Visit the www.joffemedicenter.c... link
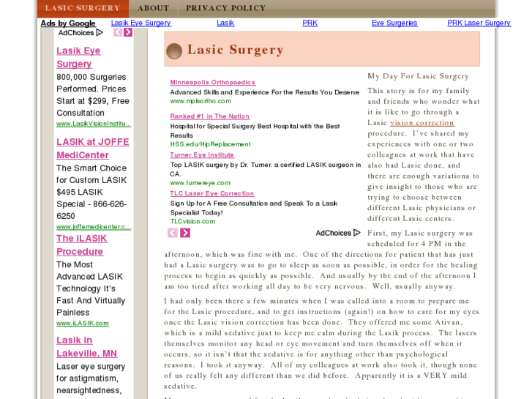Screen dimensions: 532x399 [x=94, y=227]
